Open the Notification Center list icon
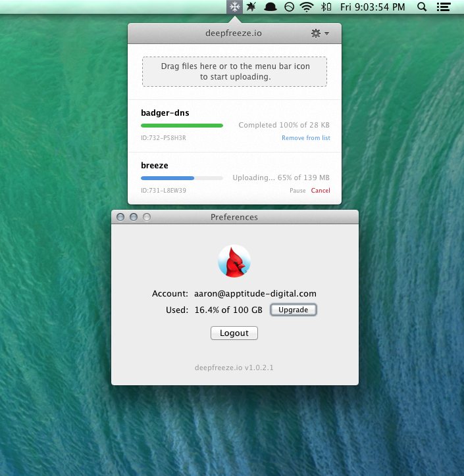This screenshot has height=476, width=464. point(447,7)
